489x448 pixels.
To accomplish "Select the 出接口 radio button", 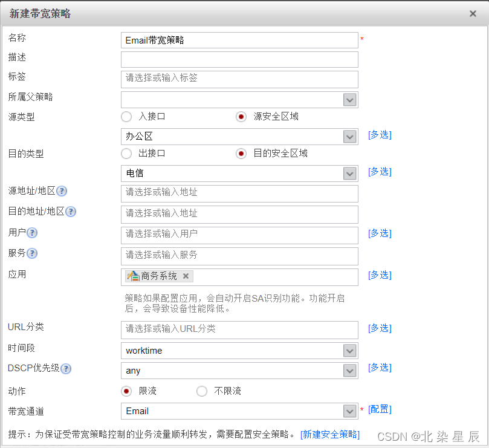I will point(126,154).
